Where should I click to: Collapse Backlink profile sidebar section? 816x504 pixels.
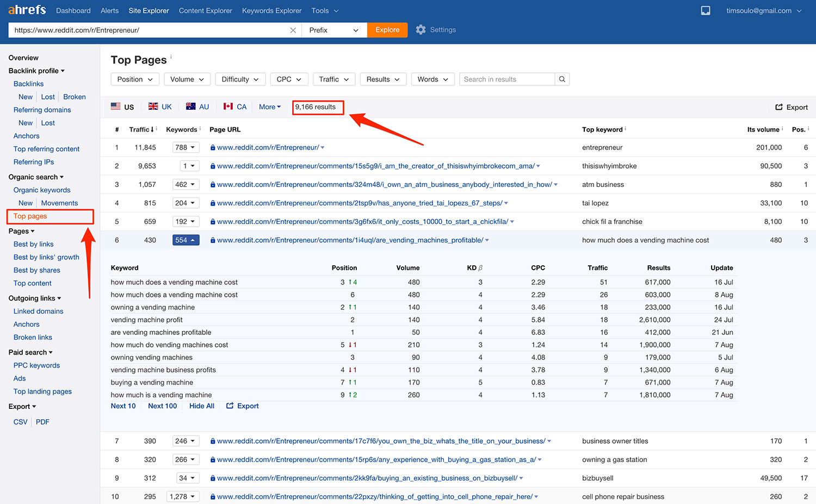click(36, 71)
